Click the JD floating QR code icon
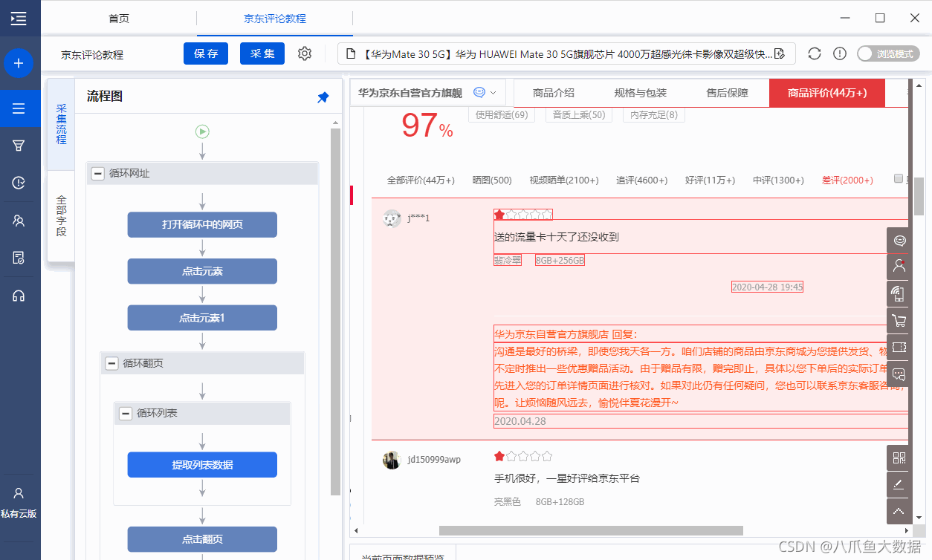932x560 pixels. pos(899,458)
